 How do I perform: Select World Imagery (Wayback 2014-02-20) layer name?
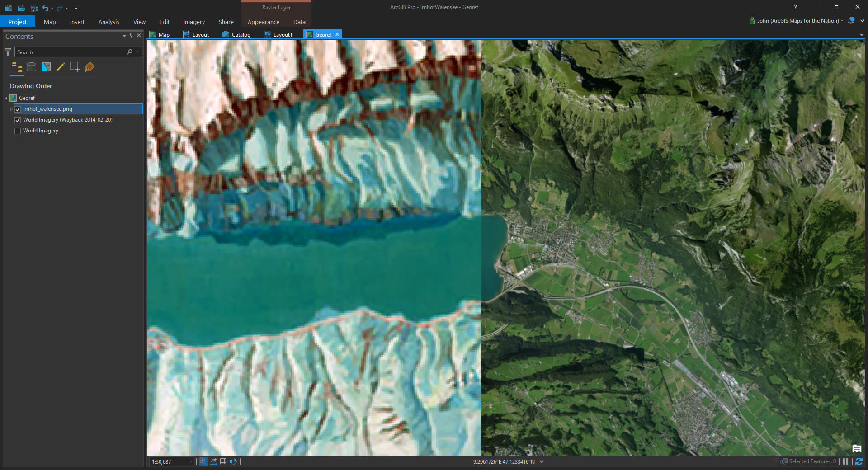click(x=68, y=120)
